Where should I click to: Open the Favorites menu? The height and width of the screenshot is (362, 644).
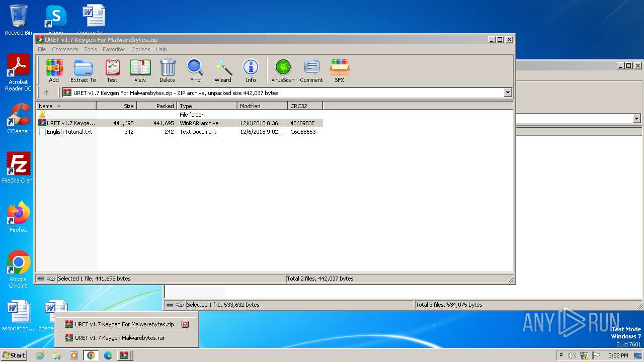click(x=114, y=49)
